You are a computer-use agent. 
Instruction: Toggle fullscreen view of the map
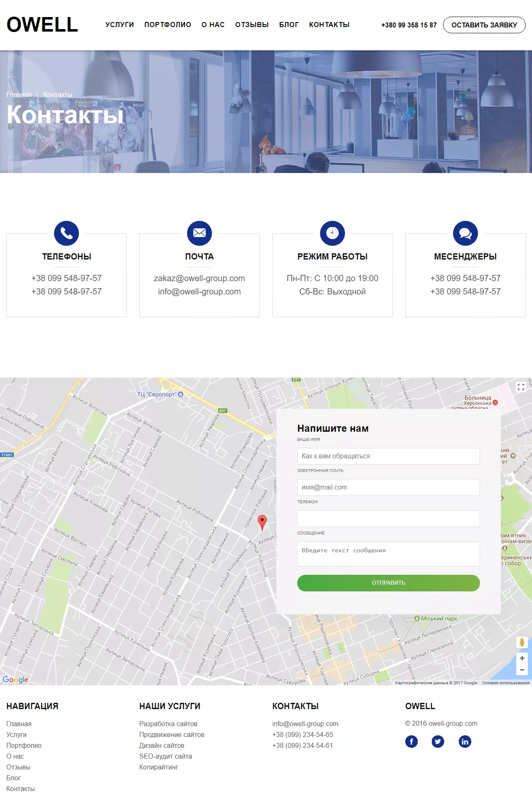coord(521,387)
